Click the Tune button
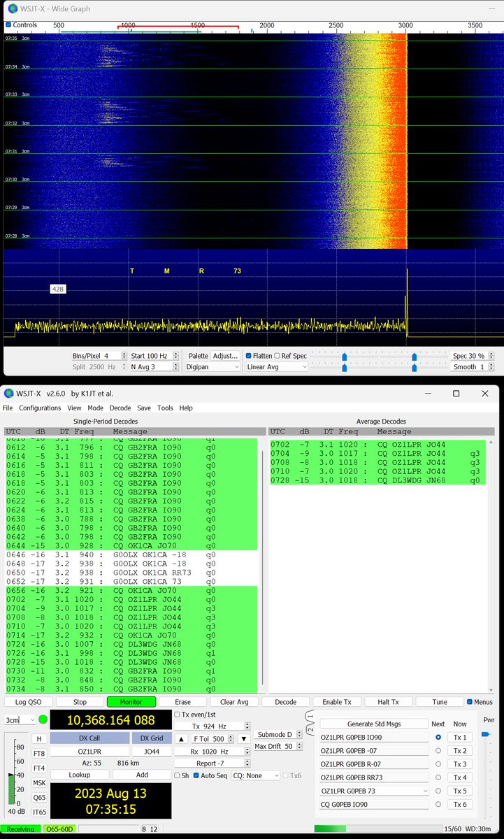The height and width of the screenshot is (839, 504). (440, 702)
